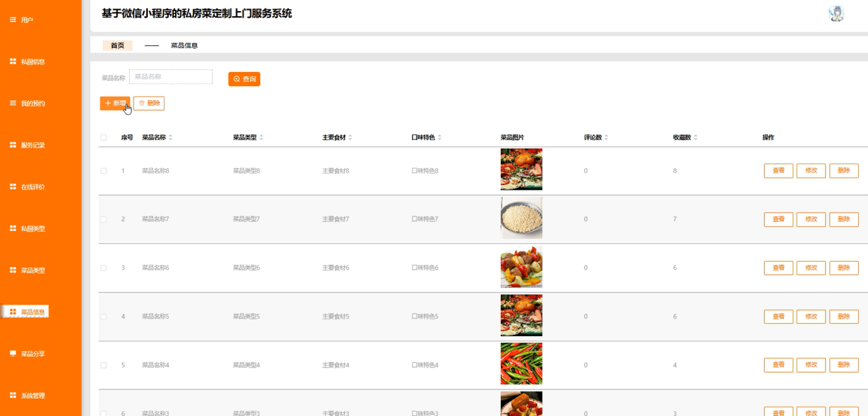Click the 菜品类型4 cell text
The image size is (868, 416).
pos(247,365)
